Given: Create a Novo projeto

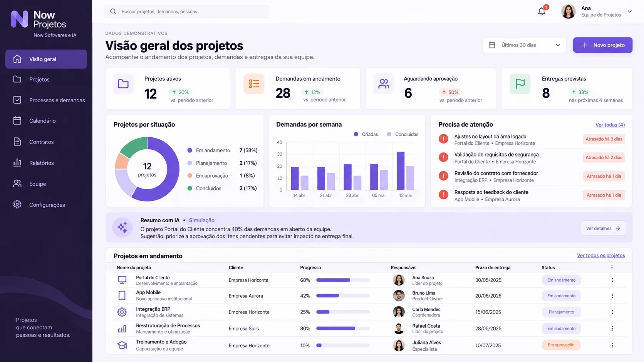Looking at the screenshot, I should coord(603,45).
